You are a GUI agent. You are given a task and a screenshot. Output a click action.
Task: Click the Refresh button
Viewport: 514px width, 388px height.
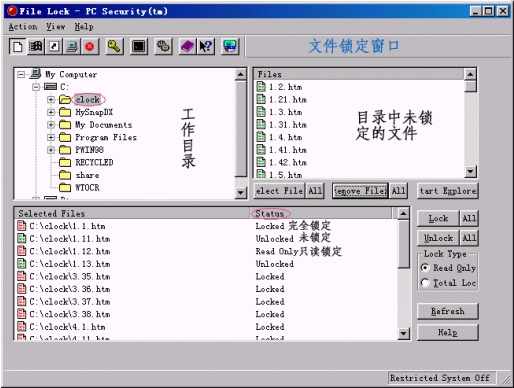click(448, 311)
